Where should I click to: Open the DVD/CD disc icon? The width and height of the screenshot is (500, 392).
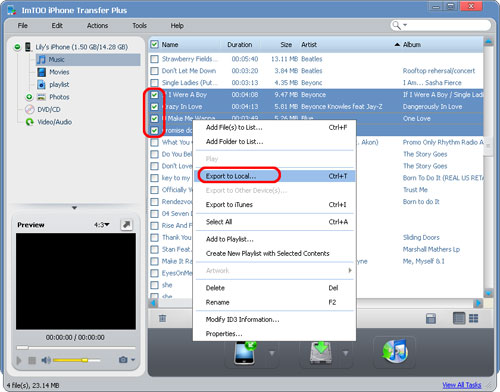(x=30, y=109)
